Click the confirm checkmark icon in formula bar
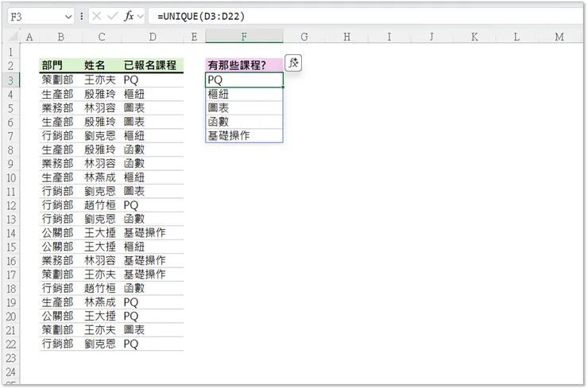Image resolution: width=588 pixels, height=389 pixels. tap(113, 16)
